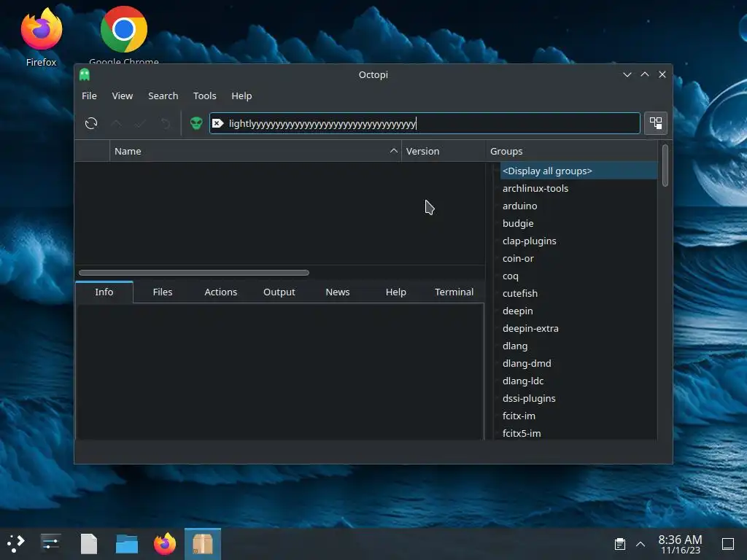This screenshot has width=747, height=560.
Task: Select the deepin-extra group
Action: (x=578, y=328)
